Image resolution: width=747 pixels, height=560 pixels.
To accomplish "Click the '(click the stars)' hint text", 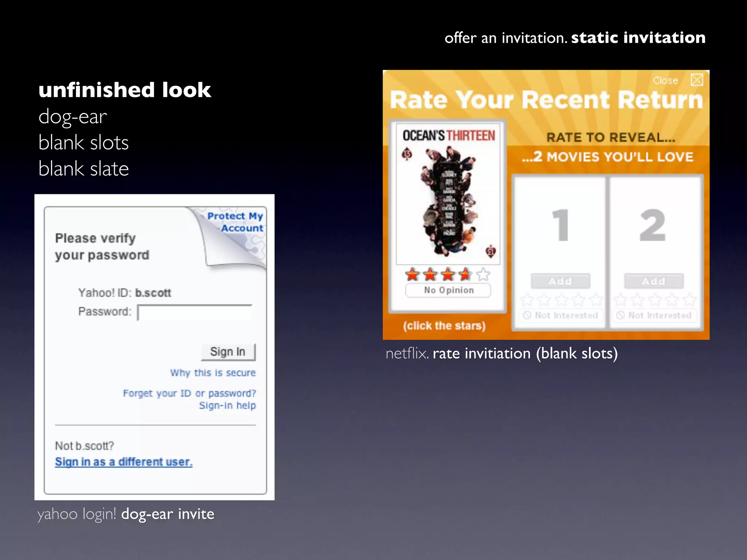I will click(x=444, y=326).
